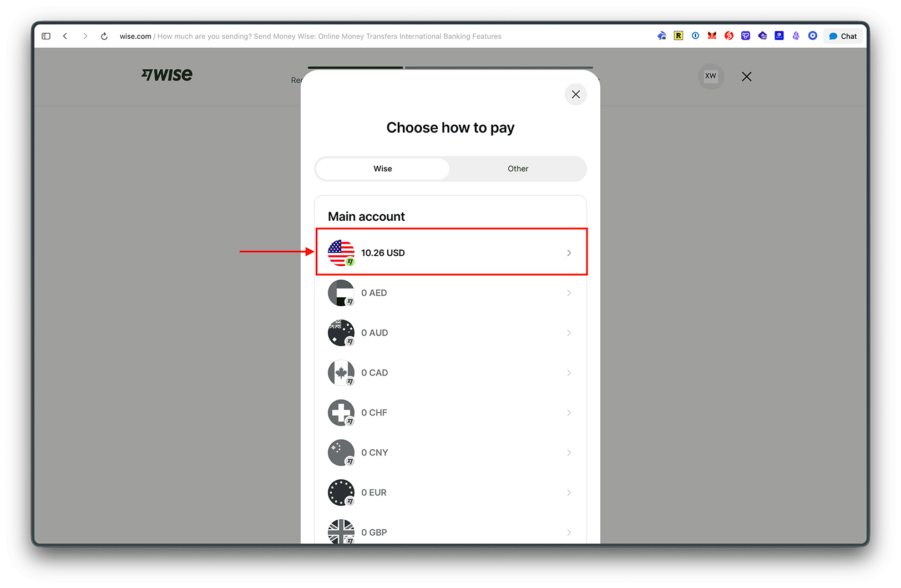
Task: Click the UAE flag icon for AED
Action: coord(341,293)
